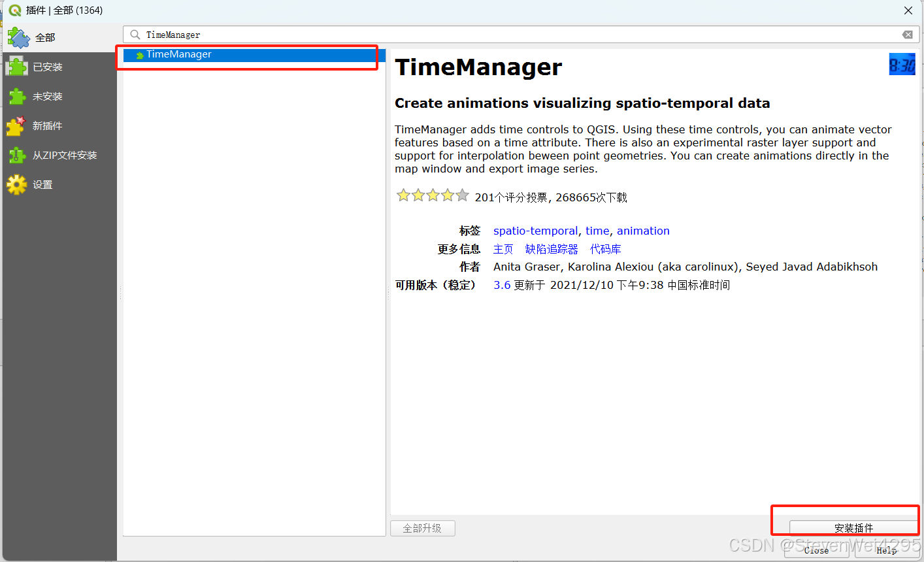The width and height of the screenshot is (924, 562).
Task: Open the 主页 (homepage) link
Action: 503,249
